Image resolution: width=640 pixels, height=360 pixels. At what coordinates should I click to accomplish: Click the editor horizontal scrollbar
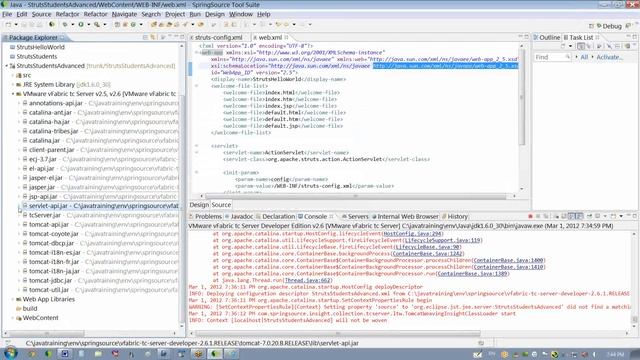(355, 196)
